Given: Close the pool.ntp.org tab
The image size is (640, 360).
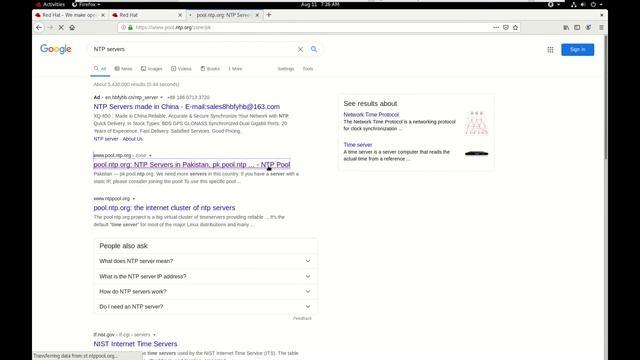Looking at the screenshot, I should tap(257, 15).
